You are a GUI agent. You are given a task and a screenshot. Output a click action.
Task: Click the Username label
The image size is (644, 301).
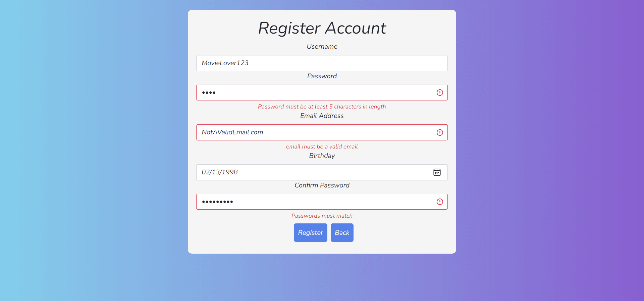click(322, 47)
